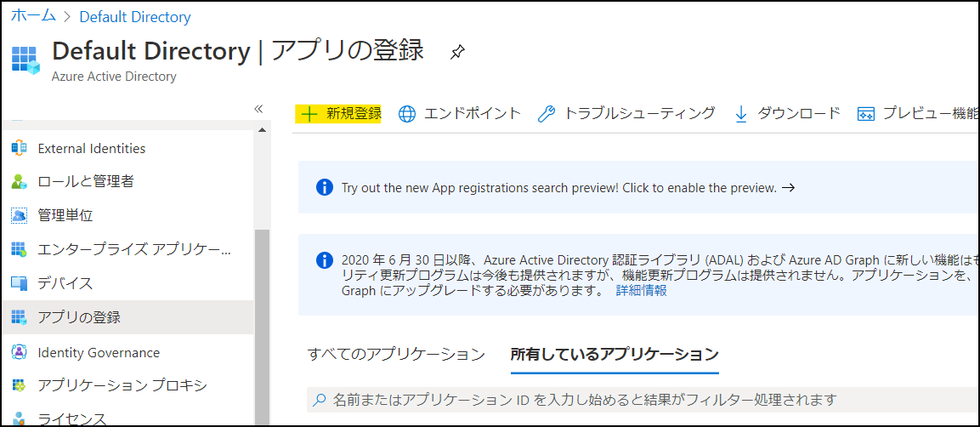Switch to すべてのアプリケーション tab

(x=396, y=354)
